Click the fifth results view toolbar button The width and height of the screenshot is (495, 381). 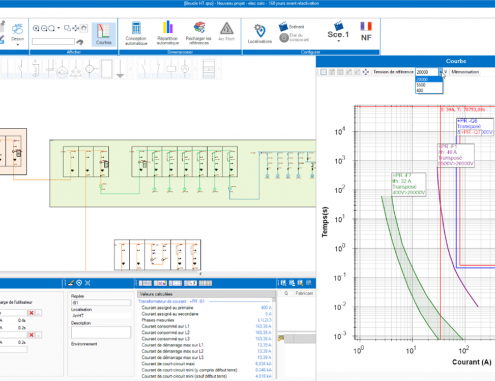(205, 283)
